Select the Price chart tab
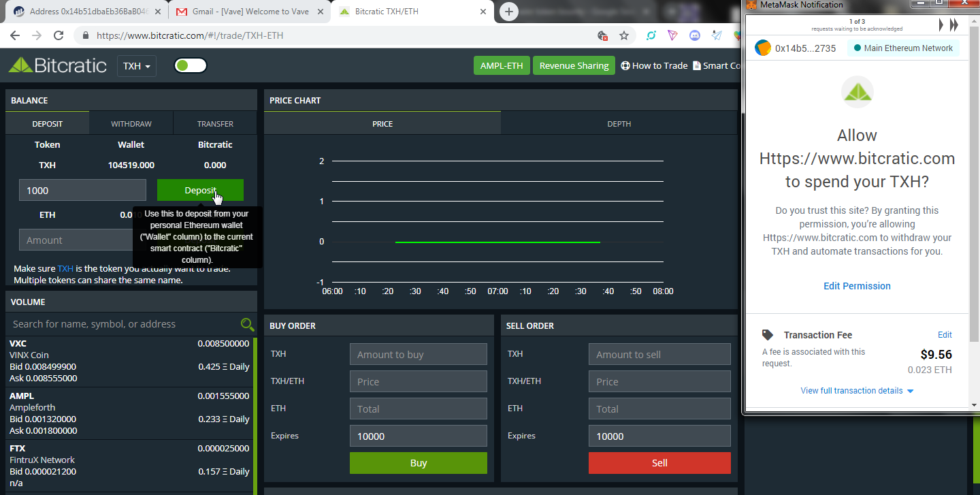This screenshot has height=495, width=980. coord(382,123)
